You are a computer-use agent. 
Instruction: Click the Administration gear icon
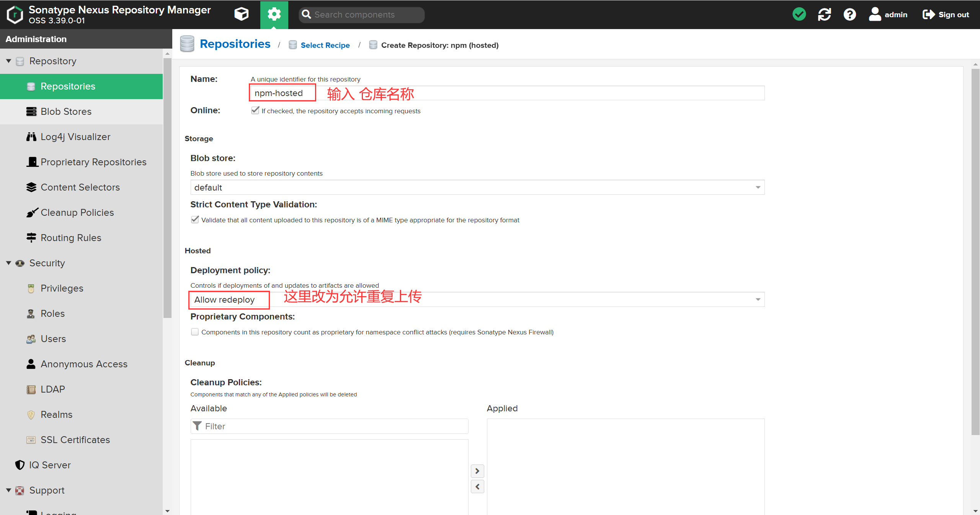[x=274, y=15]
